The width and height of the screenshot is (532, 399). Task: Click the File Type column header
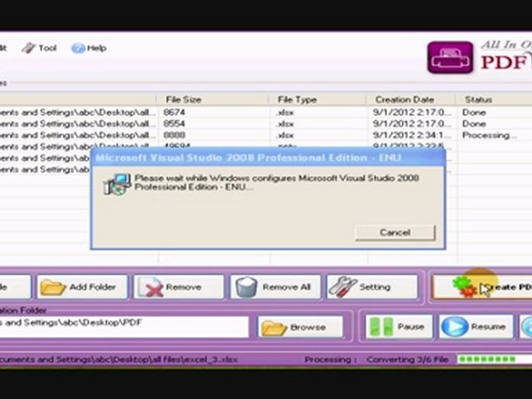coord(318,99)
